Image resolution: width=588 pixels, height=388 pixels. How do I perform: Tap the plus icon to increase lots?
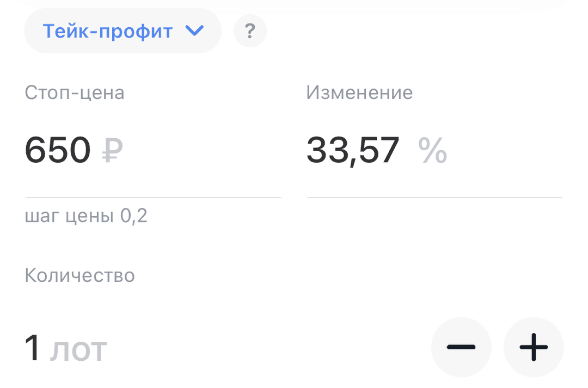coord(534,347)
